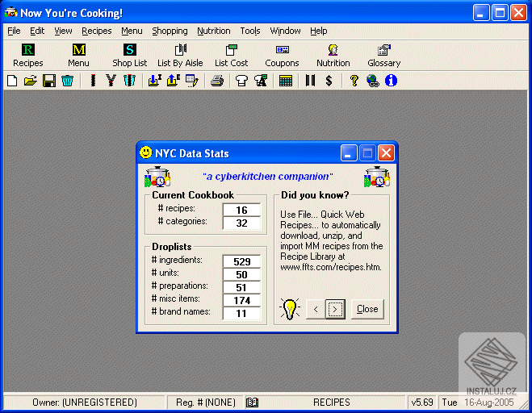The width and height of the screenshot is (532, 413).
Task: Click the Export up-arrow folder icon
Action: [x=173, y=81]
